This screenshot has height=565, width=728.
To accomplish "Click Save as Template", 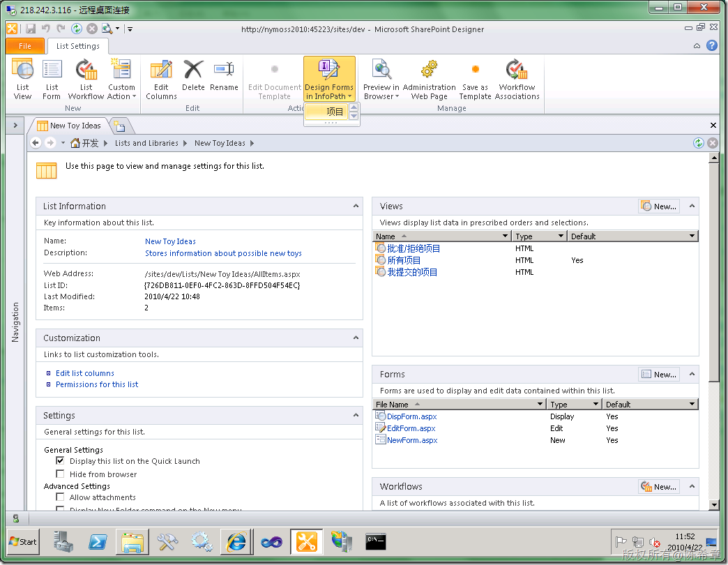I will click(x=475, y=80).
